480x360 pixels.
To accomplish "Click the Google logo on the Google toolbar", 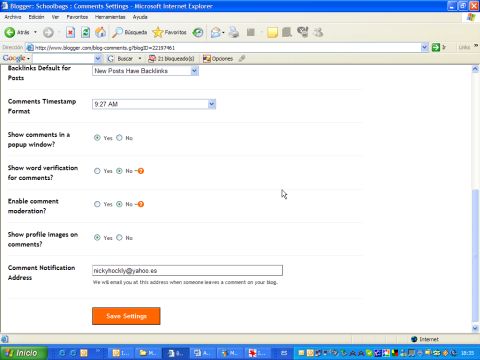I will coord(14,58).
